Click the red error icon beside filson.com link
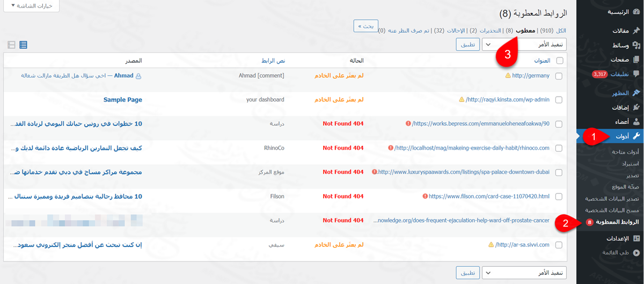The image size is (644, 284). [425, 196]
